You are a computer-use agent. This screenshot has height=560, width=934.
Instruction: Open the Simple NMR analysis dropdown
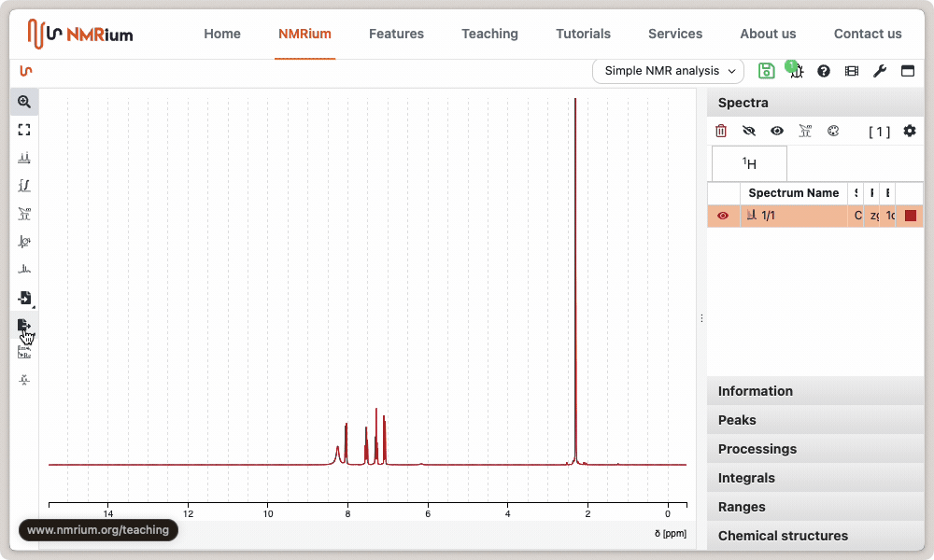[x=668, y=71]
